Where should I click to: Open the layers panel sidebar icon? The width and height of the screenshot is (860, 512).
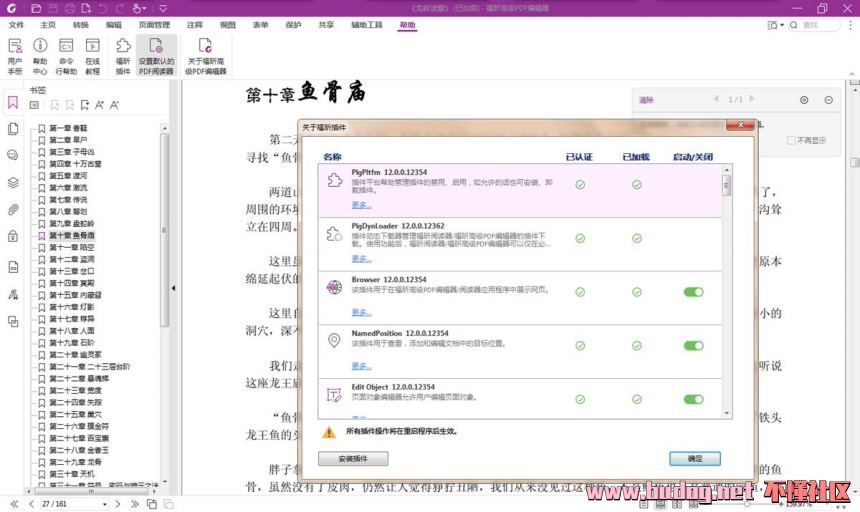[x=13, y=182]
